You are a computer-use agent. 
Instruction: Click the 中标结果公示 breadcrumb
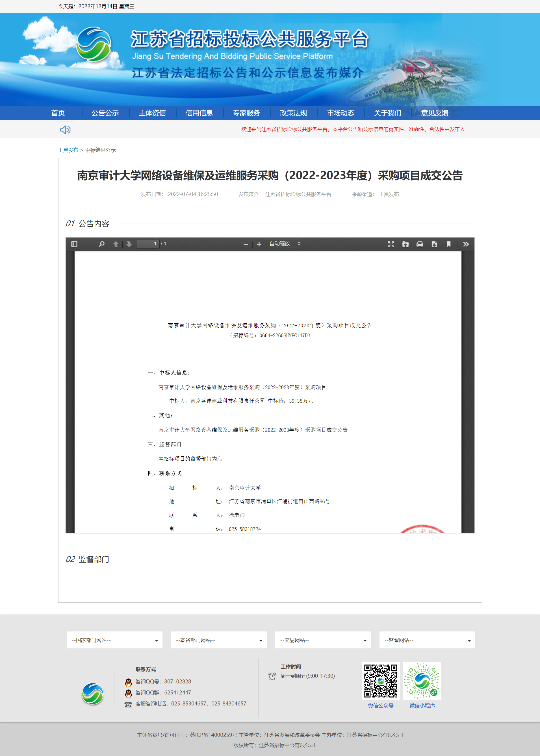click(100, 150)
